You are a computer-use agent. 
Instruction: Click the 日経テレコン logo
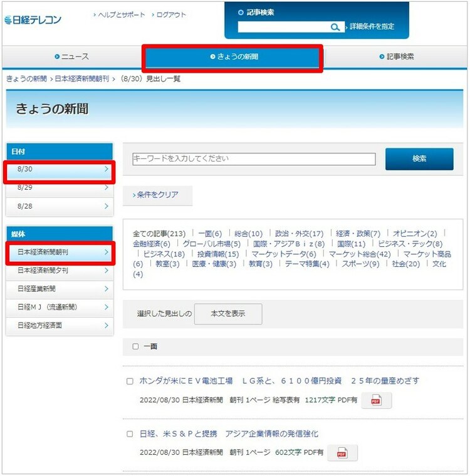coord(33,20)
